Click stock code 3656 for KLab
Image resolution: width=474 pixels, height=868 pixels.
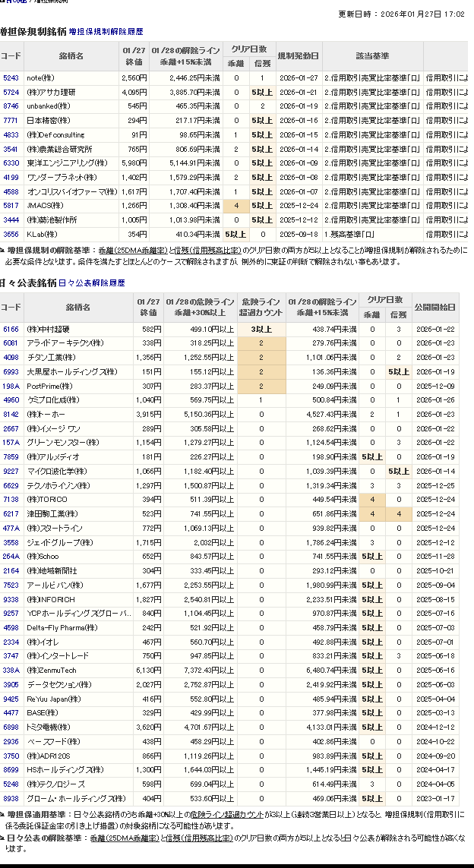pyautogui.click(x=11, y=234)
